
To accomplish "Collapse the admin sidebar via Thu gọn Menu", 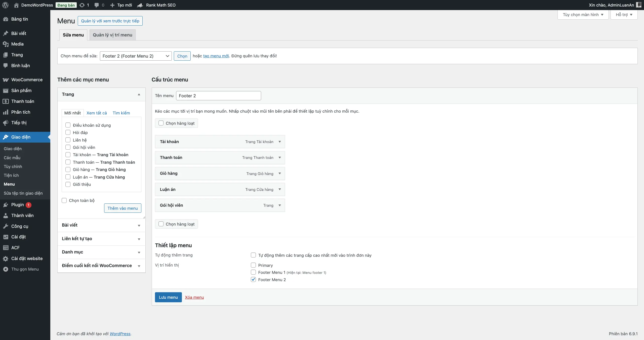I will tap(25, 269).
